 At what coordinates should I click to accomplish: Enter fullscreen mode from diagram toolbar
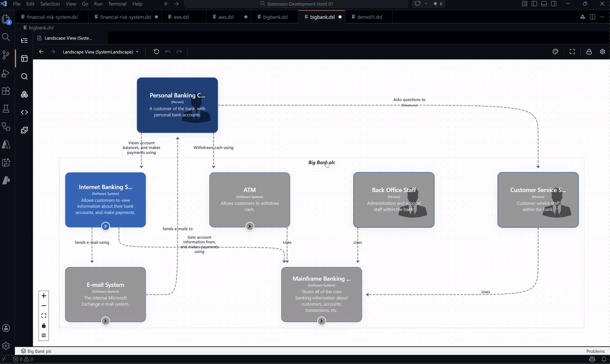tap(572, 52)
